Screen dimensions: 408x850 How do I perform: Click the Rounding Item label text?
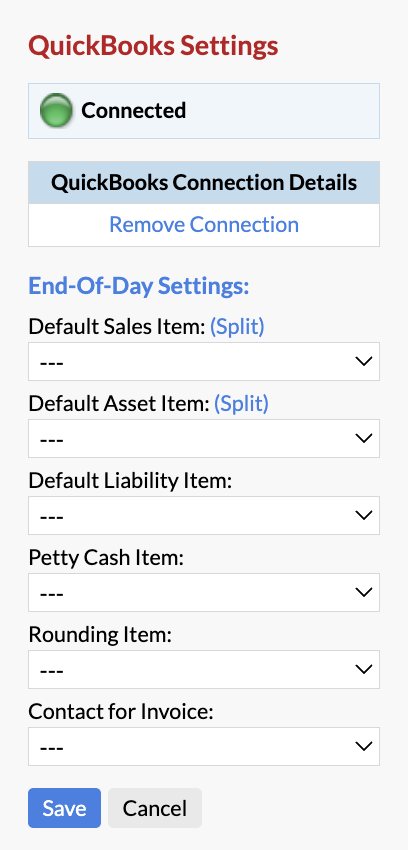pos(100,635)
